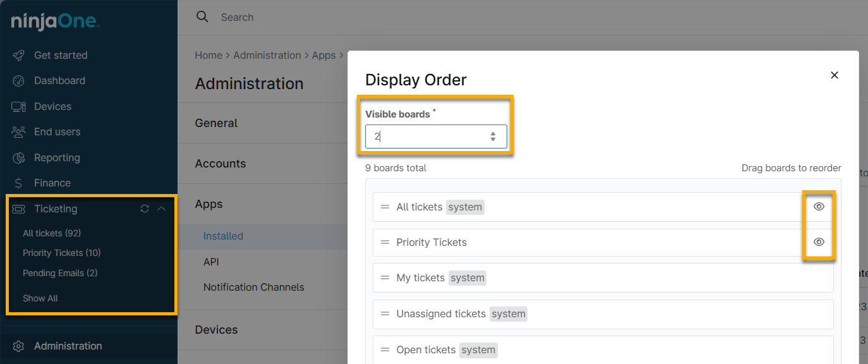Click the search magnifier icon
This screenshot has height=364, width=868.
tap(202, 17)
